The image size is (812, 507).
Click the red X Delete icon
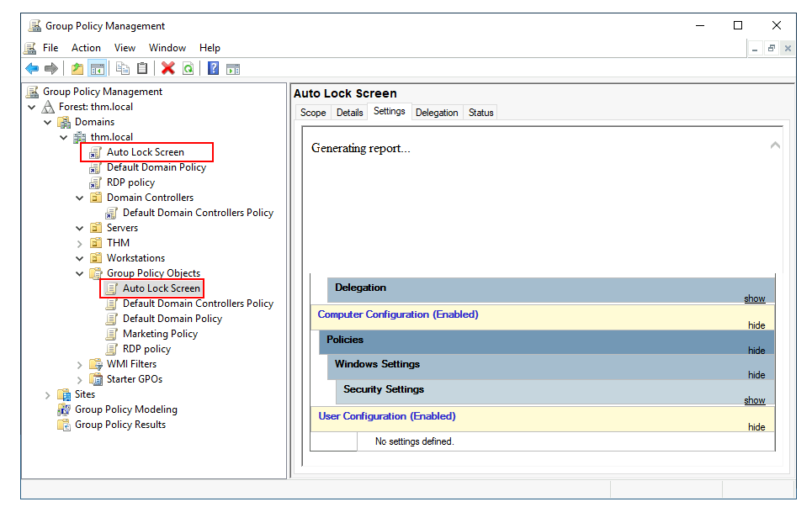coord(168,69)
